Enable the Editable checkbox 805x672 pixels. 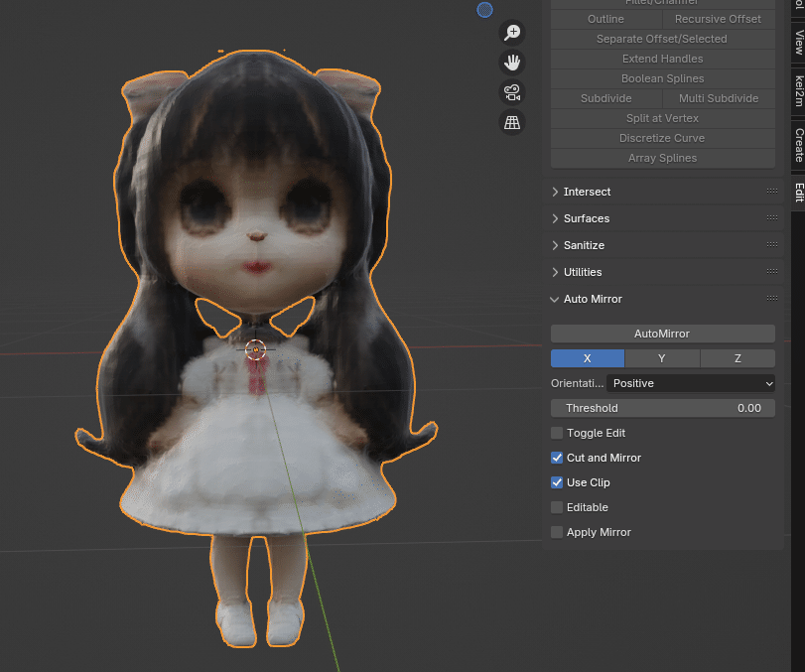557,507
